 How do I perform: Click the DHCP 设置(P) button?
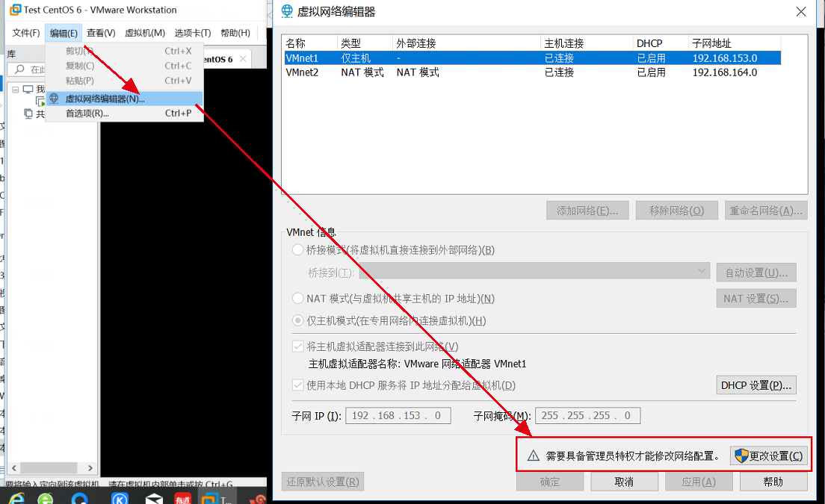[756, 385]
